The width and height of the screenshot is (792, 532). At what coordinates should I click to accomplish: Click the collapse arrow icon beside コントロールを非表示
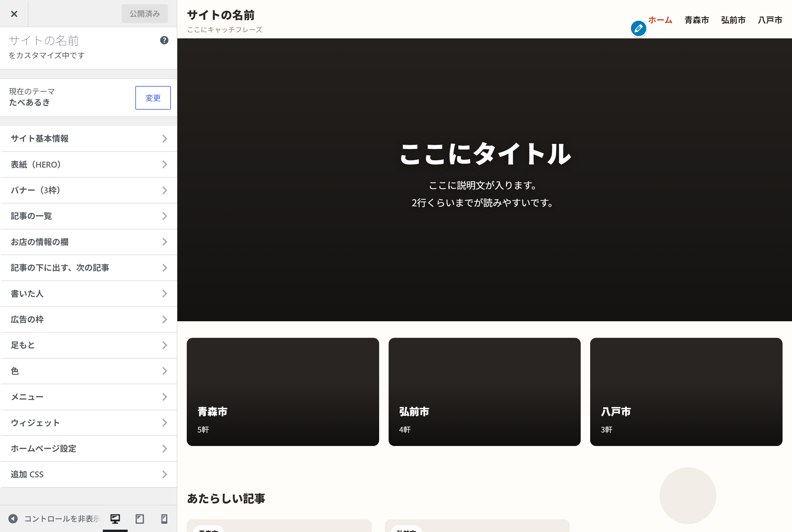click(13, 518)
